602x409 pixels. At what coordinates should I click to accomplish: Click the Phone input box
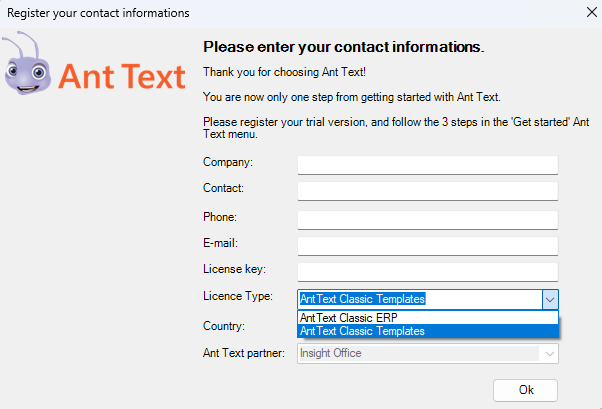[427, 219]
